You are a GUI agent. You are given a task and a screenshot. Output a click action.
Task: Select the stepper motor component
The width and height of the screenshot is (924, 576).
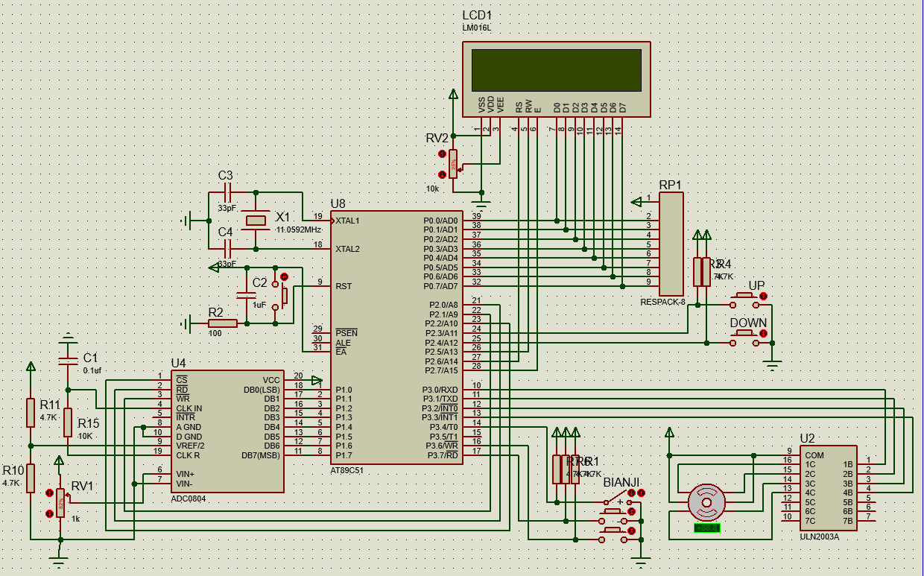[x=706, y=501]
